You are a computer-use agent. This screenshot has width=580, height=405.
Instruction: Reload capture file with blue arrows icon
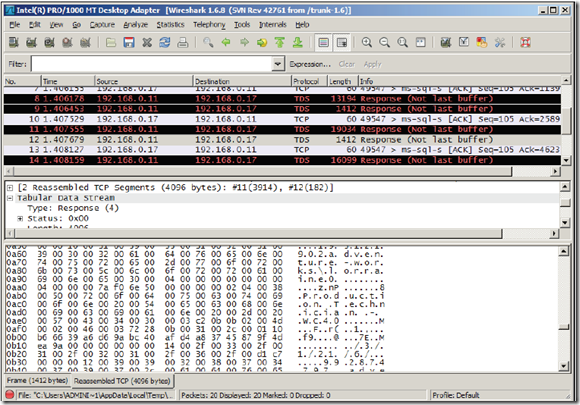pyautogui.click(x=165, y=43)
